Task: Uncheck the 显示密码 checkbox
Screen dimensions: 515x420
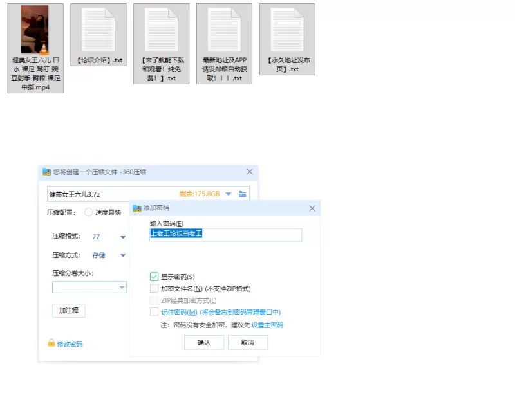Action: [154, 277]
